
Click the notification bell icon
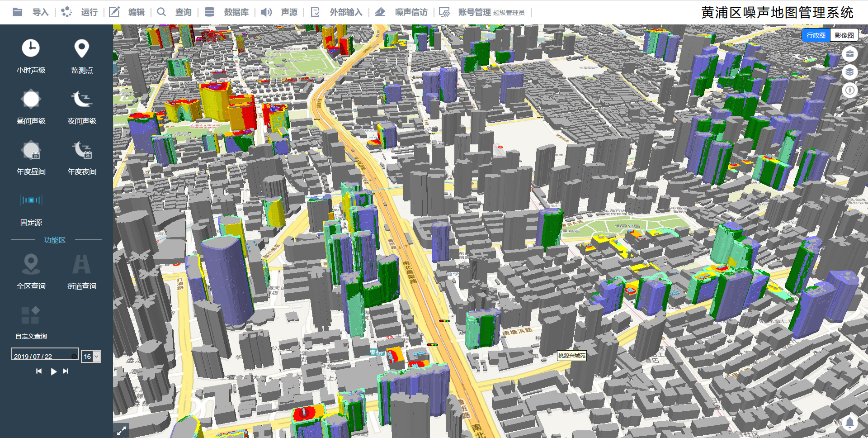[x=850, y=423]
